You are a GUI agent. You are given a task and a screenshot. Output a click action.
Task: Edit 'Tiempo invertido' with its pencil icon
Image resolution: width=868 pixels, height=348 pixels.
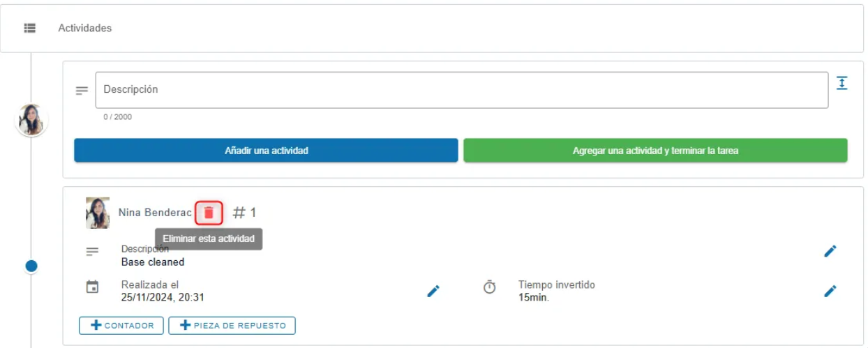[830, 291]
